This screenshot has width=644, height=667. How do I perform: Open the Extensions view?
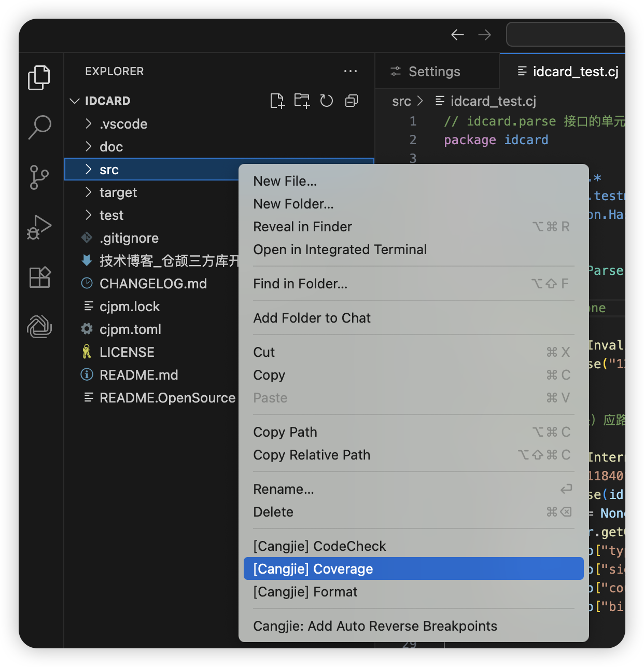pyautogui.click(x=39, y=277)
